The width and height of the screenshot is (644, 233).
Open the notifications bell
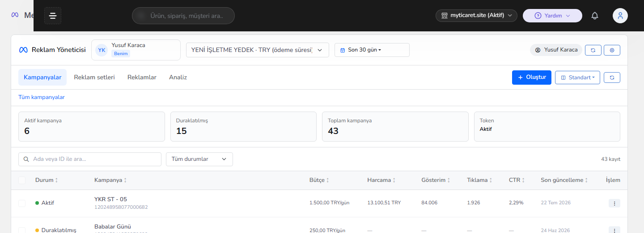[595, 16]
